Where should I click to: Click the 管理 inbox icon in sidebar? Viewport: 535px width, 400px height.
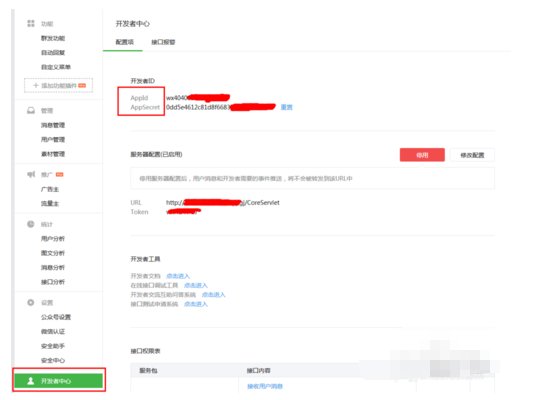(31, 110)
